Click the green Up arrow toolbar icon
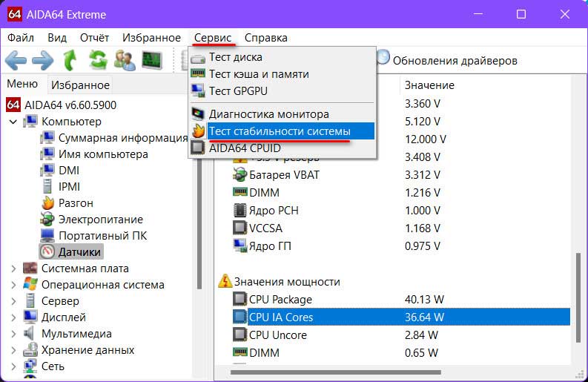The image size is (588, 382). [x=70, y=60]
